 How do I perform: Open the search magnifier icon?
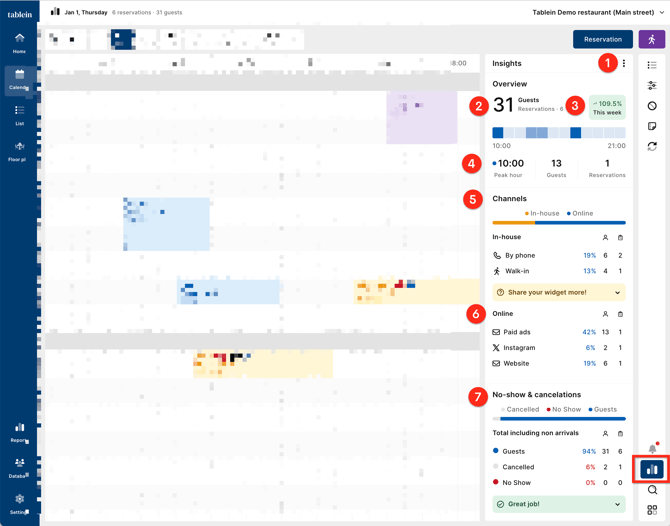652,490
